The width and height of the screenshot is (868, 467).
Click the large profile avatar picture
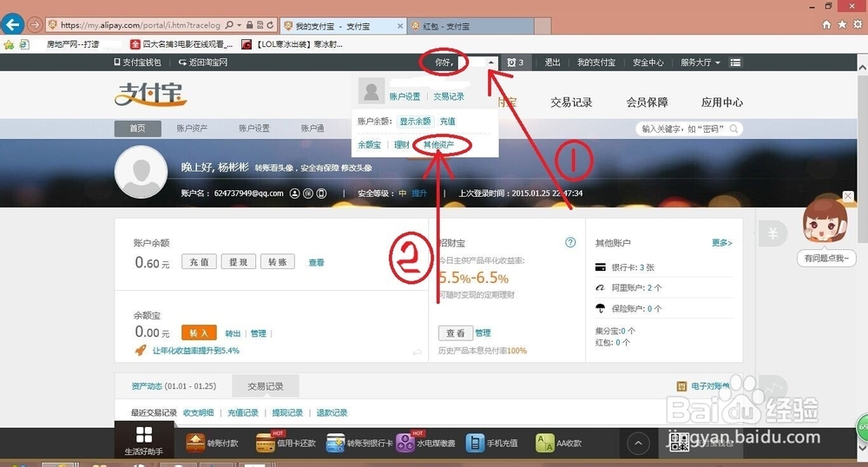141,172
